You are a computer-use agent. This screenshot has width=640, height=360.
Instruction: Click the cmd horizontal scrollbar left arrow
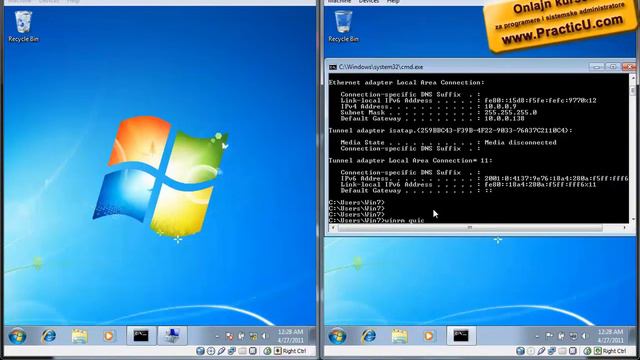click(333, 227)
